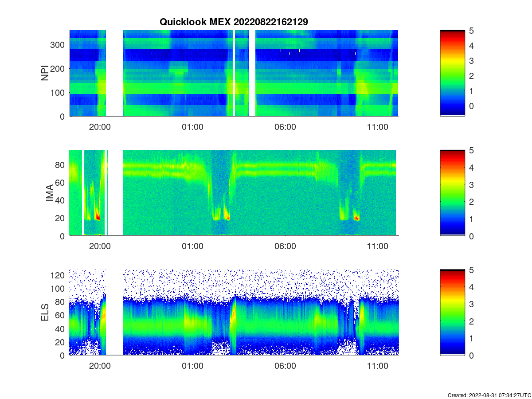The image size is (532, 399).
Task: Click the 20:00 time label under ELS plot
Action: point(100,366)
